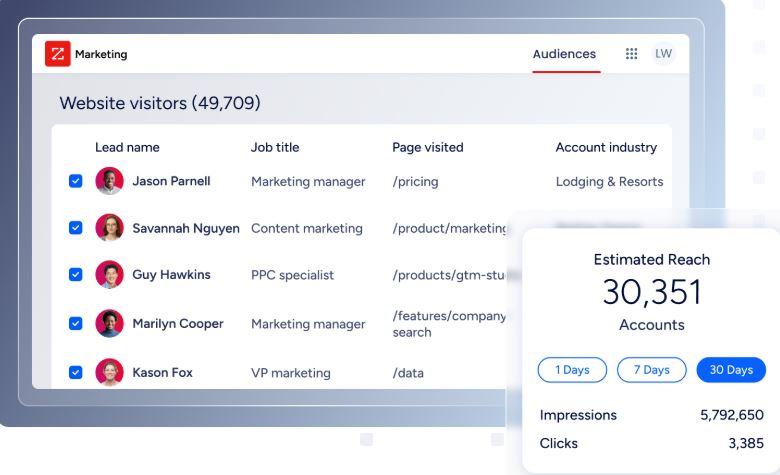Screen dimensions: 780x475
Task: Toggle the Marilyn Cooper row checkbox
Action: [76, 323]
